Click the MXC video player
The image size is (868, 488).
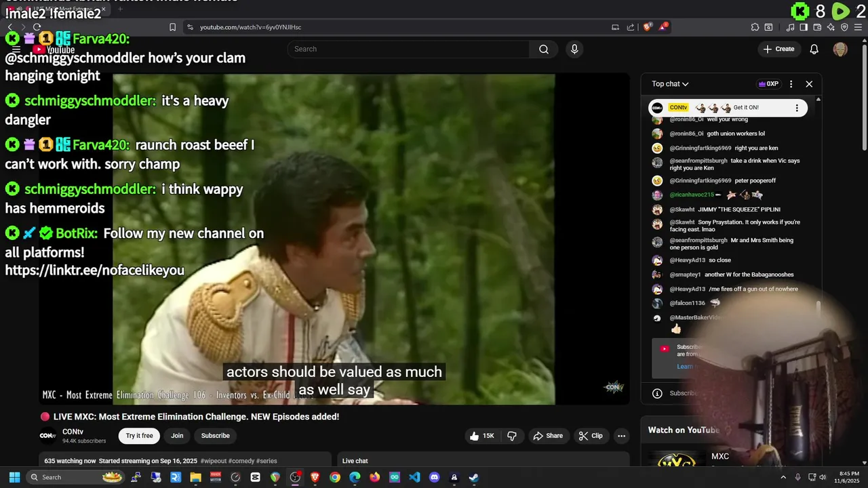(334, 239)
